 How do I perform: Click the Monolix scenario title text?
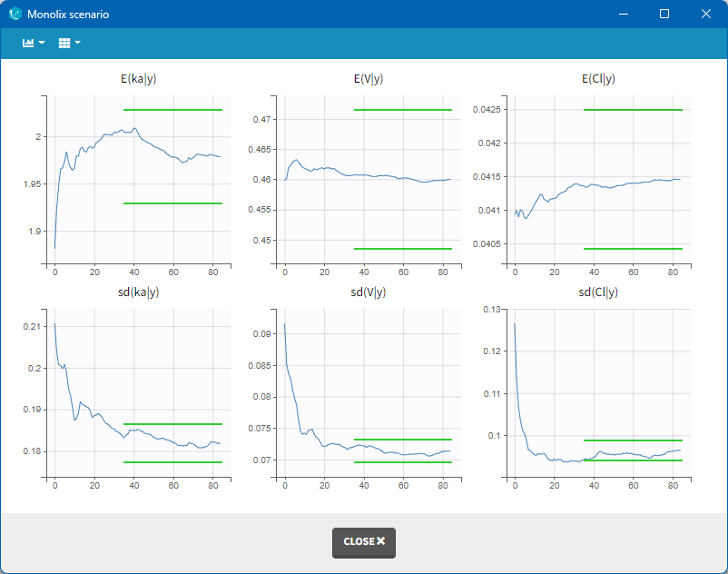coord(68,15)
